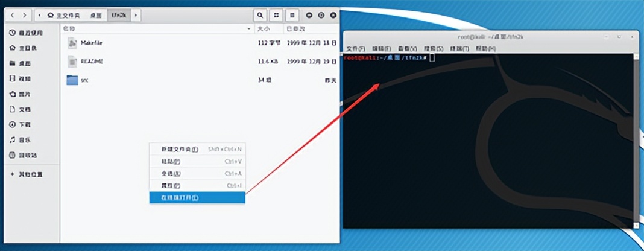The width and height of the screenshot is (644, 251).
Task: Select the tfn2k path bar segment
Action: [119, 15]
